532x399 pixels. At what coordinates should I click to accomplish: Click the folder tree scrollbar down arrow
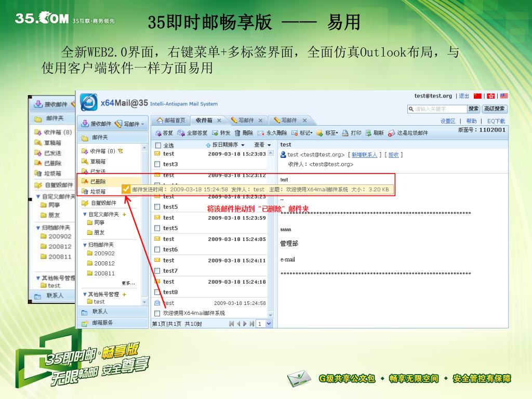pyautogui.click(x=144, y=302)
